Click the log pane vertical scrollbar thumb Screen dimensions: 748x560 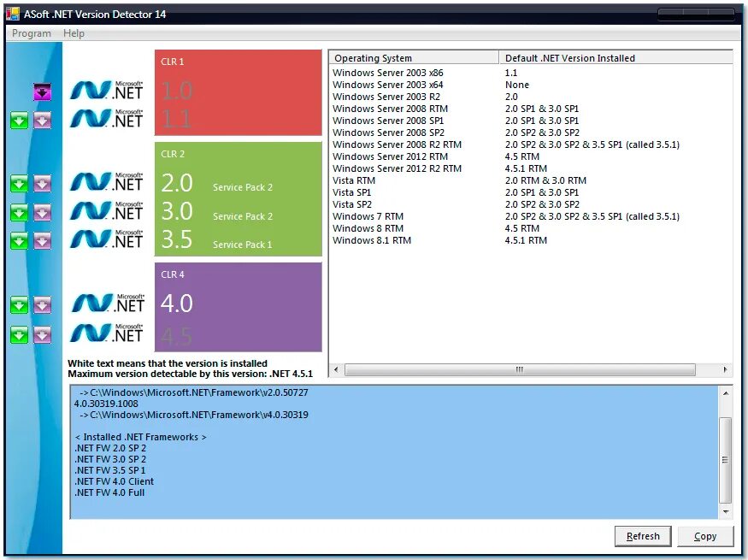pyautogui.click(x=726, y=460)
